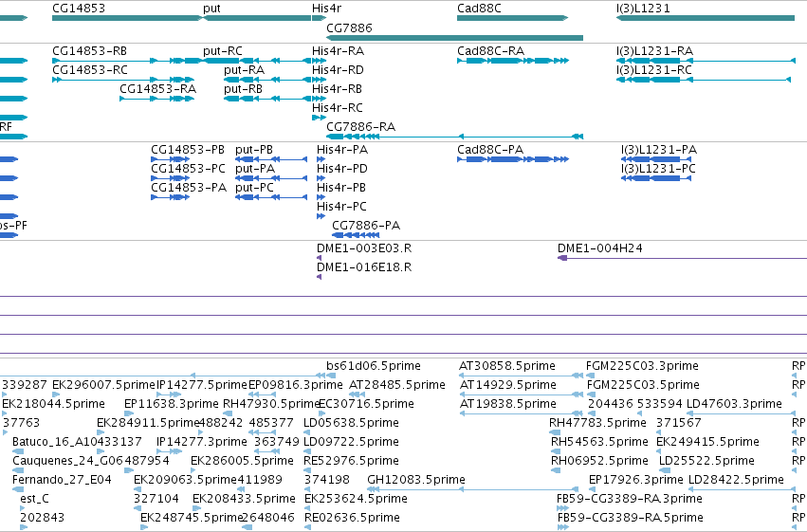This screenshot has height=532, width=807.
Task: Click the put gene feature
Action: (x=257, y=18)
